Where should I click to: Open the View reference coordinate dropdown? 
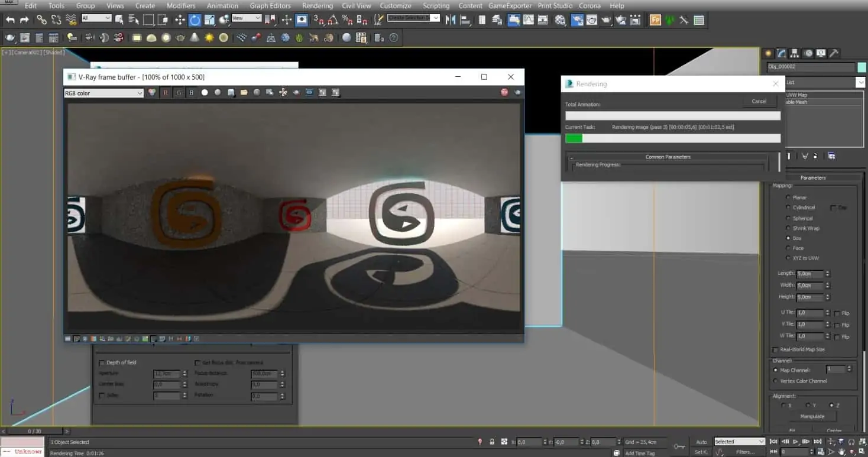point(247,18)
